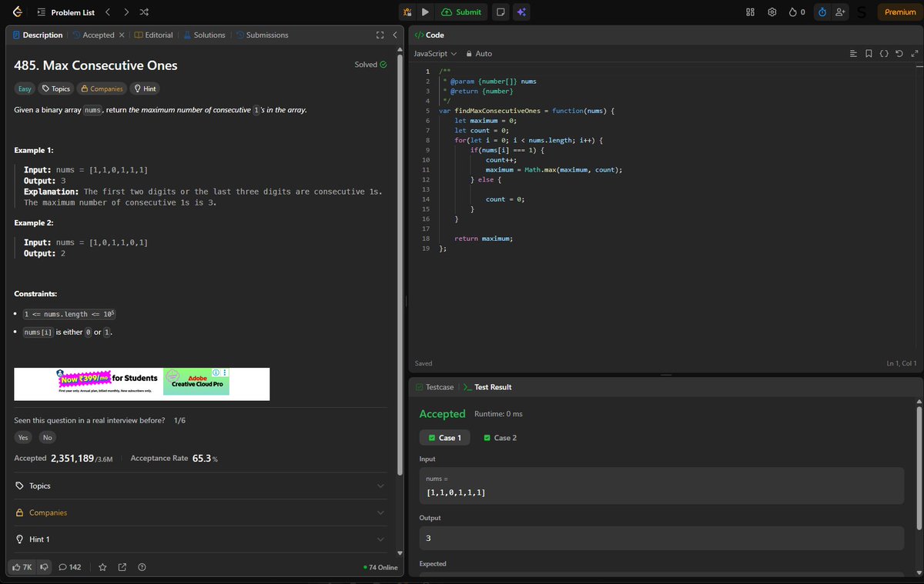Open the help question mark icon
924x584 pixels.
(142, 567)
